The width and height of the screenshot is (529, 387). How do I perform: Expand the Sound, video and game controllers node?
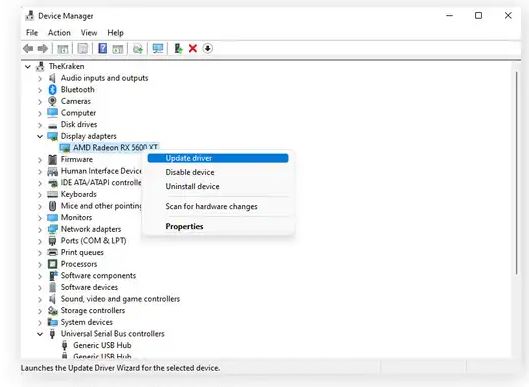[x=40, y=299]
